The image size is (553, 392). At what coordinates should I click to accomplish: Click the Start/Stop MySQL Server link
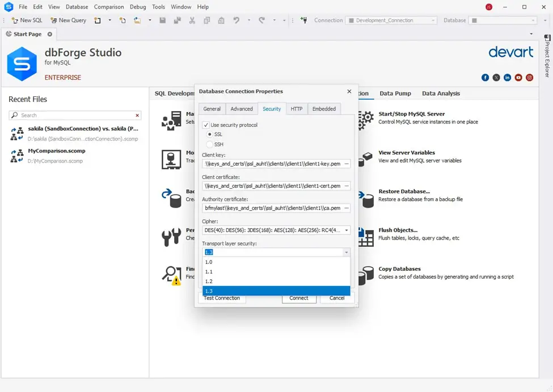click(x=412, y=114)
